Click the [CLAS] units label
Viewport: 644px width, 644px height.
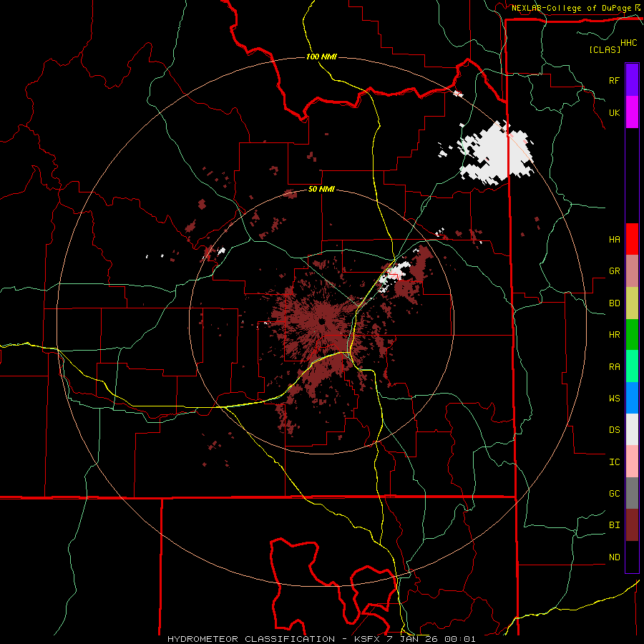[x=605, y=49]
